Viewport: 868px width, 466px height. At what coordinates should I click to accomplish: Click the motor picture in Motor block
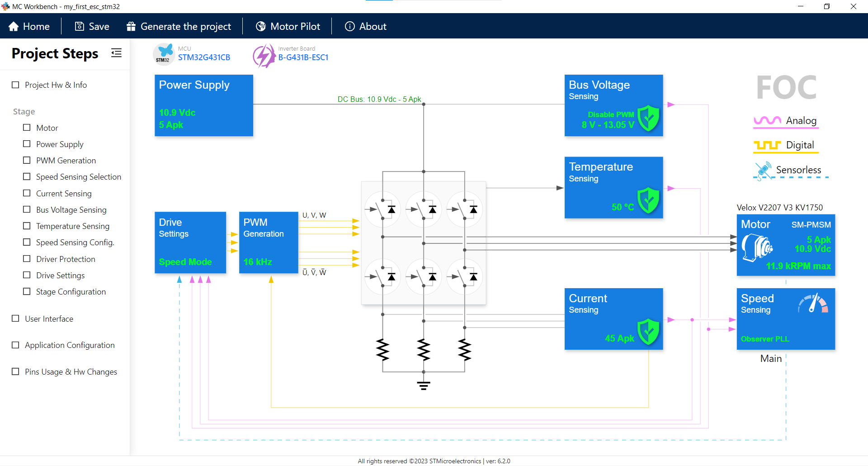pos(756,247)
